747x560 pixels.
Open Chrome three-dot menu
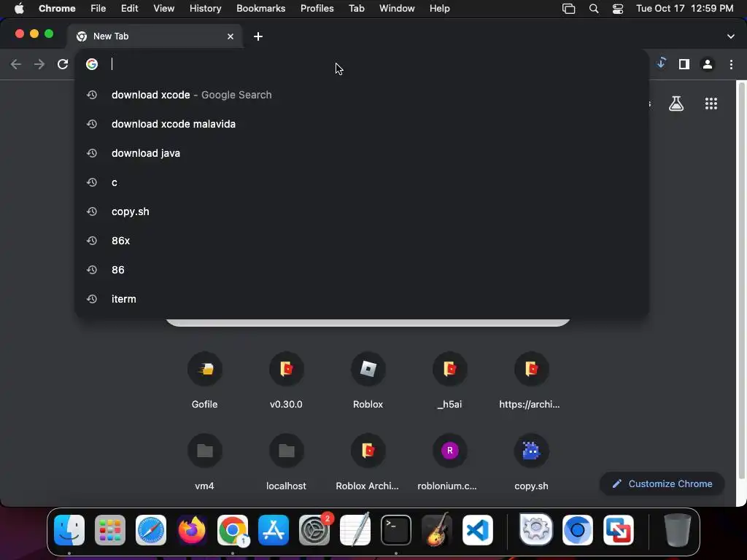tap(731, 64)
